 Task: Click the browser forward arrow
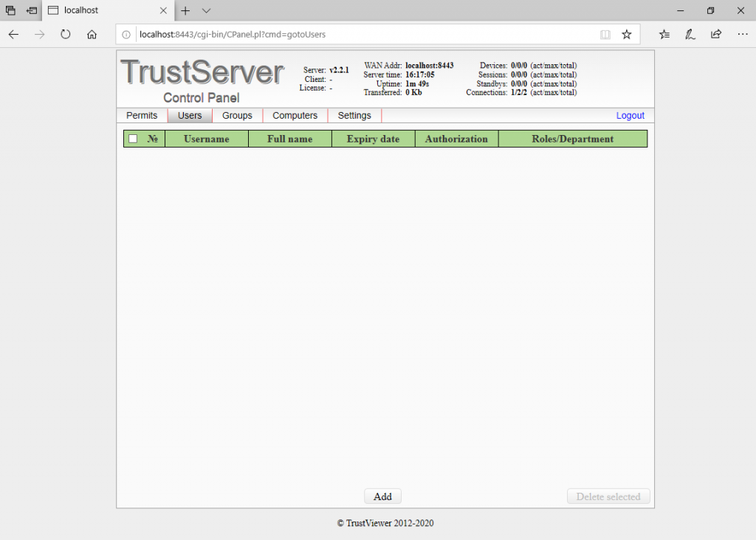[40, 34]
